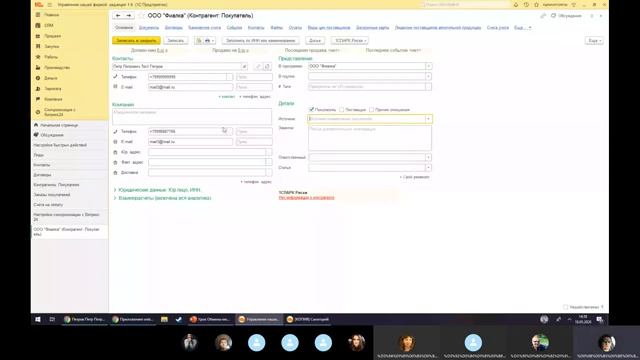Click the contact person name field

pyautogui.click(x=177, y=66)
